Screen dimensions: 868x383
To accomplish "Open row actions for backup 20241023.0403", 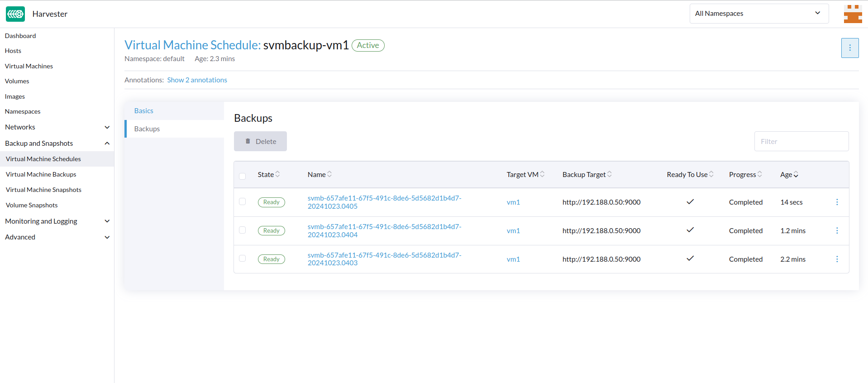I will tap(837, 259).
